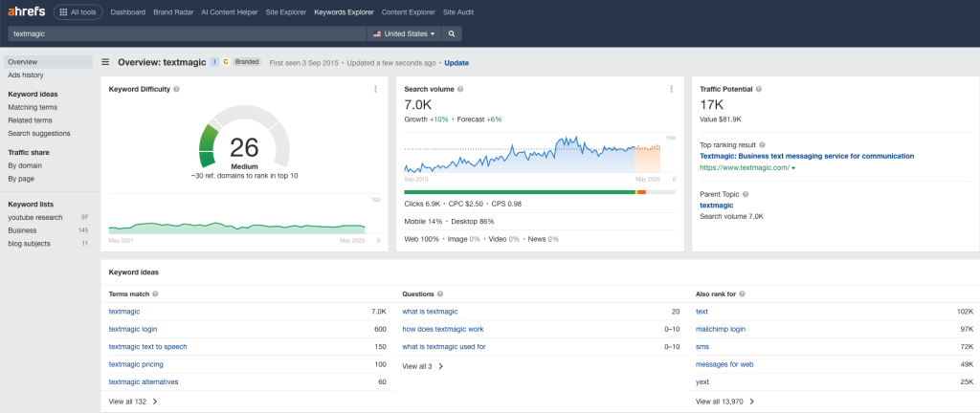980x413 pixels.
Task: Click the Keyword Difficulty history chart
Action: (x=237, y=228)
